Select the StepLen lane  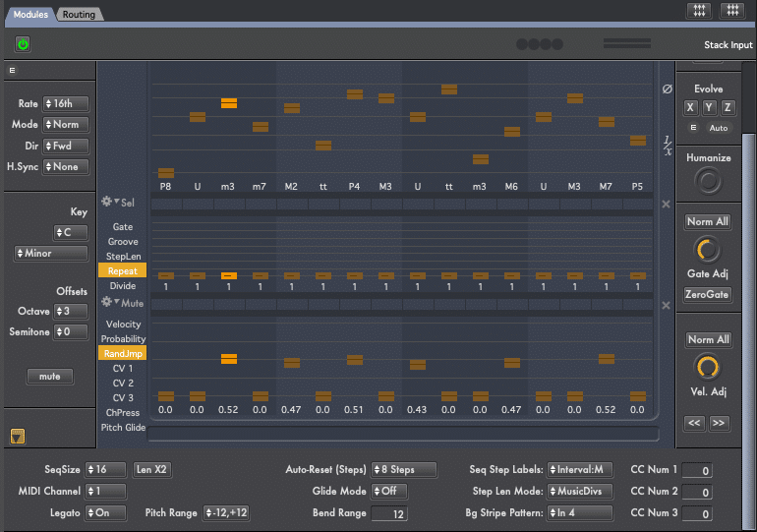click(x=123, y=257)
